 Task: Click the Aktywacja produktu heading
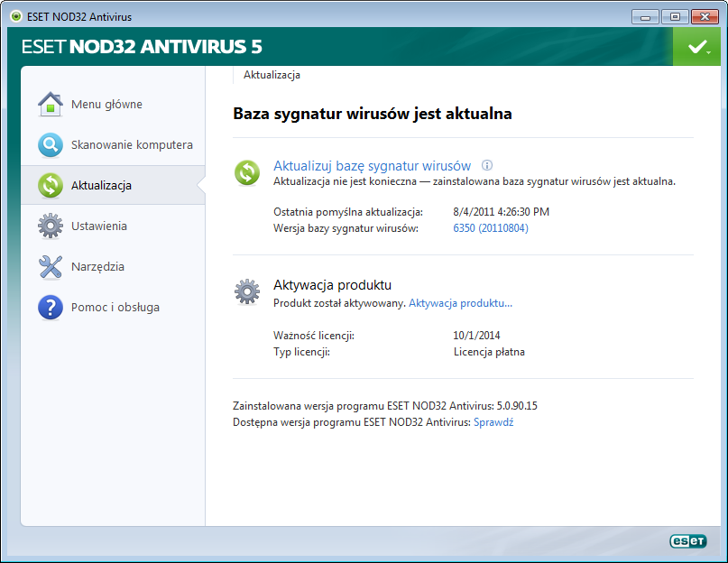click(x=332, y=285)
